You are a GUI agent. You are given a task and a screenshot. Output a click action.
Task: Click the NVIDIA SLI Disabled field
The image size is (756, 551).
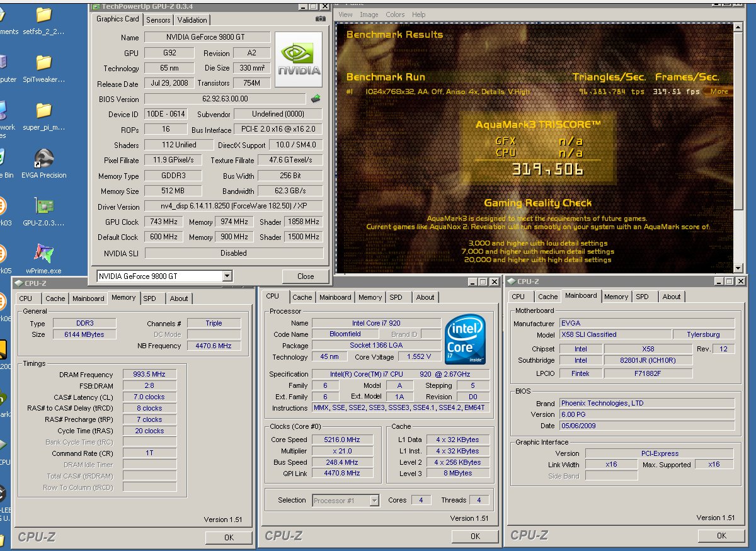click(x=234, y=253)
